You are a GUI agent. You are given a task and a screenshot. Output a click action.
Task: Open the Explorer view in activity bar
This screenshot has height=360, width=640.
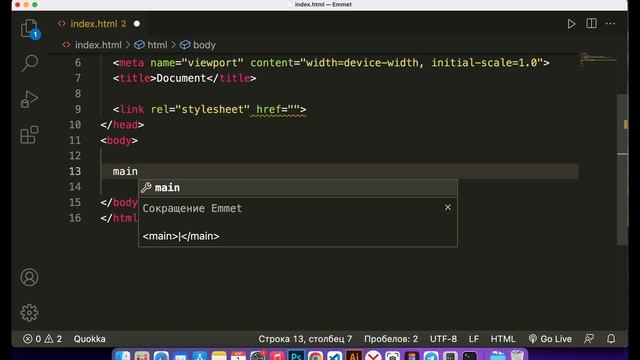(x=29, y=29)
